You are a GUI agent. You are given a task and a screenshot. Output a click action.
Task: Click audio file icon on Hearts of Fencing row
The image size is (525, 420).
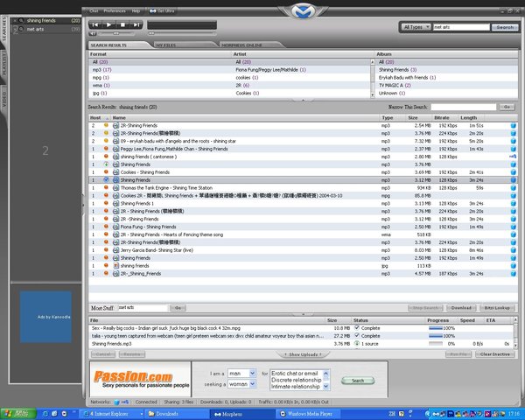115,234
